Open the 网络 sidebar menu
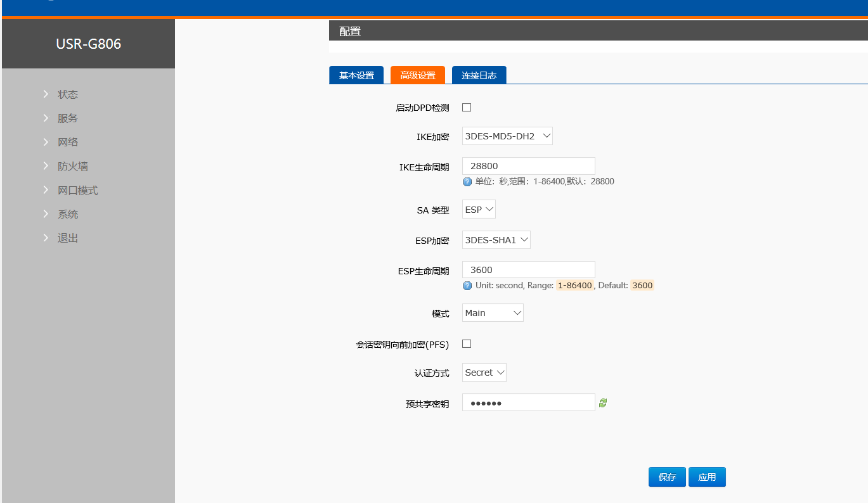The height and width of the screenshot is (503, 868). coord(68,143)
